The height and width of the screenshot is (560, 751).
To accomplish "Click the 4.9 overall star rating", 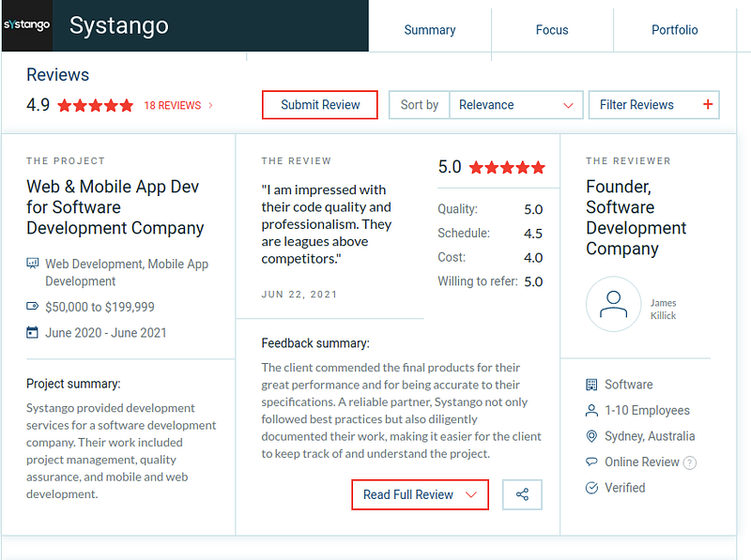I will [x=95, y=106].
